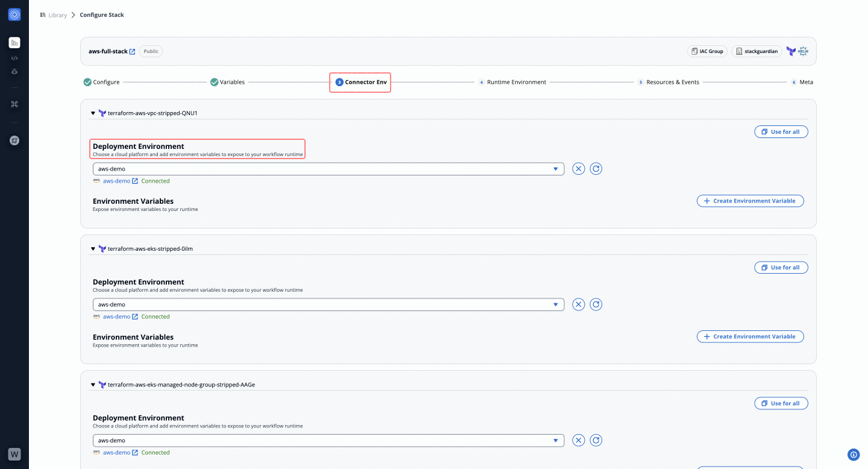Open the Library icon in the sidebar
Screen dimensions: 868x469
[x=14, y=43]
